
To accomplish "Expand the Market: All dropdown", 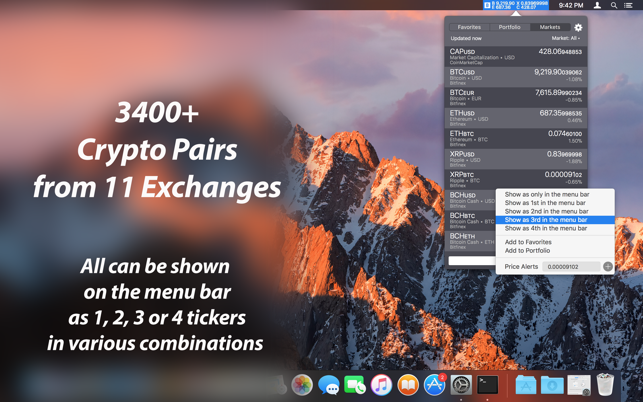I will [x=565, y=38].
